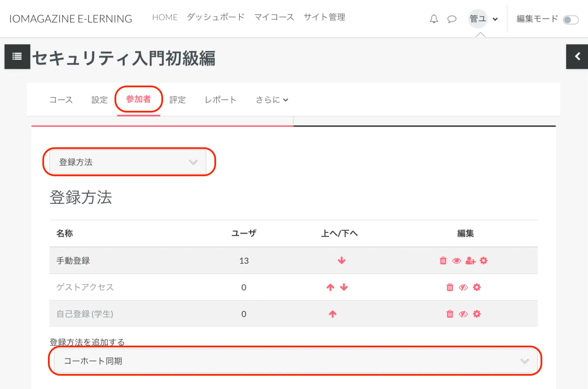
Task: Open the course index drawer
Action: click(17, 56)
